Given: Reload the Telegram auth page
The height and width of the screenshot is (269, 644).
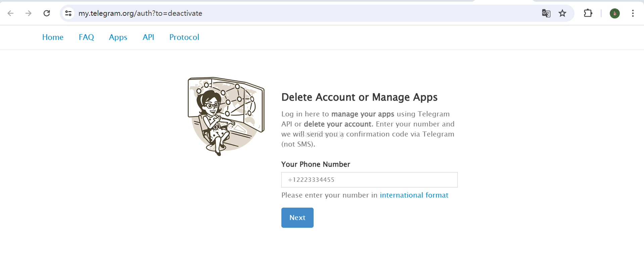Looking at the screenshot, I should tap(47, 13).
